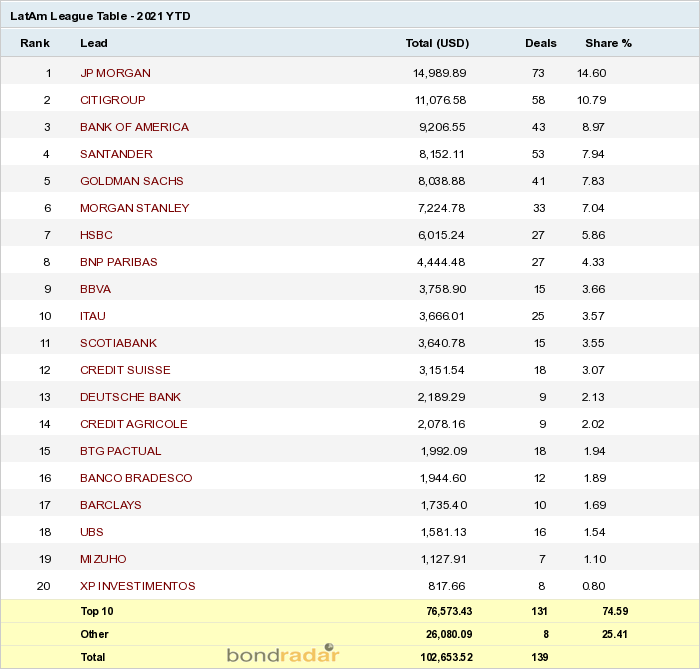Open the BARCLAYS lead link

(x=111, y=505)
